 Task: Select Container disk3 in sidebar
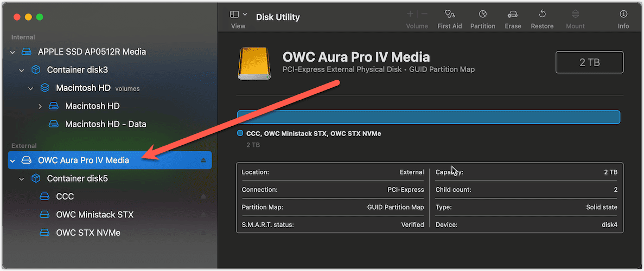tap(77, 70)
